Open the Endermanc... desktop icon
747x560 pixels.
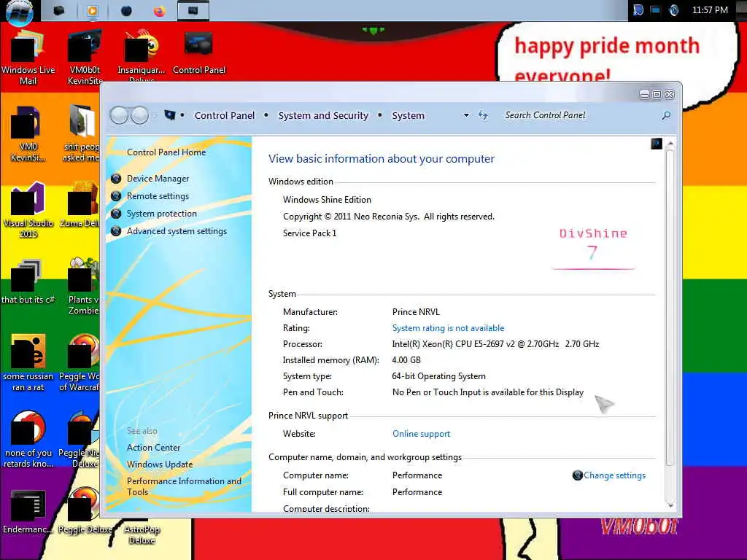[27, 511]
